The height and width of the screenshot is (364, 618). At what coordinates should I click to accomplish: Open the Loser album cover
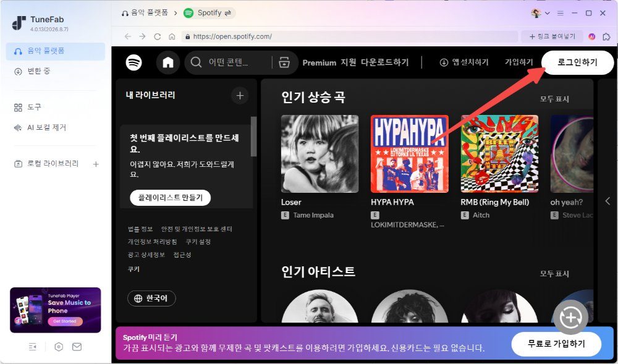click(320, 154)
